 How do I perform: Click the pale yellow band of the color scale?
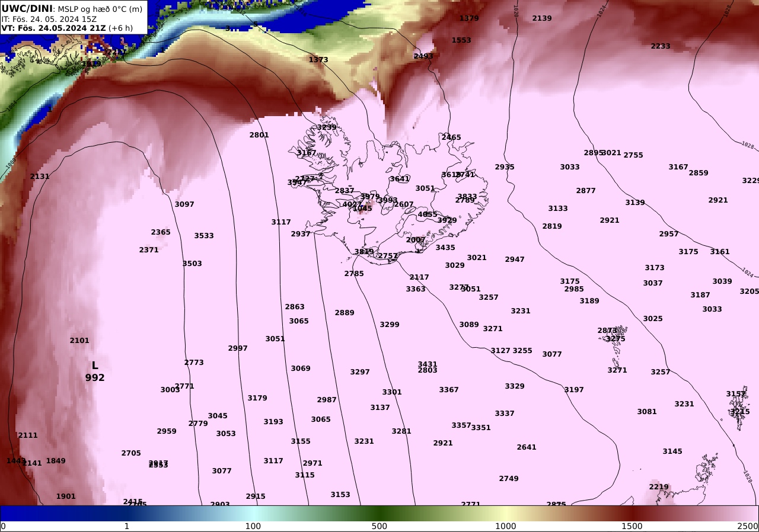[x=506, y=513]
